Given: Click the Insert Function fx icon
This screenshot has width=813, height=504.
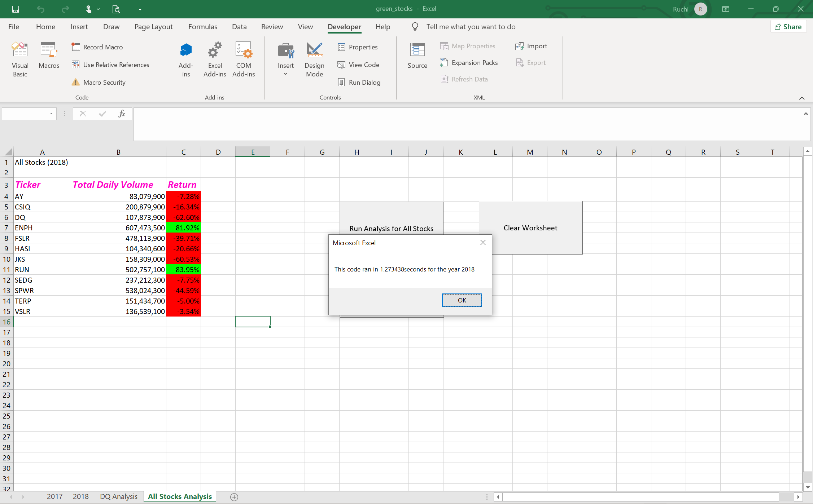Looking at the screenshot, I should (x=122, y=114).
